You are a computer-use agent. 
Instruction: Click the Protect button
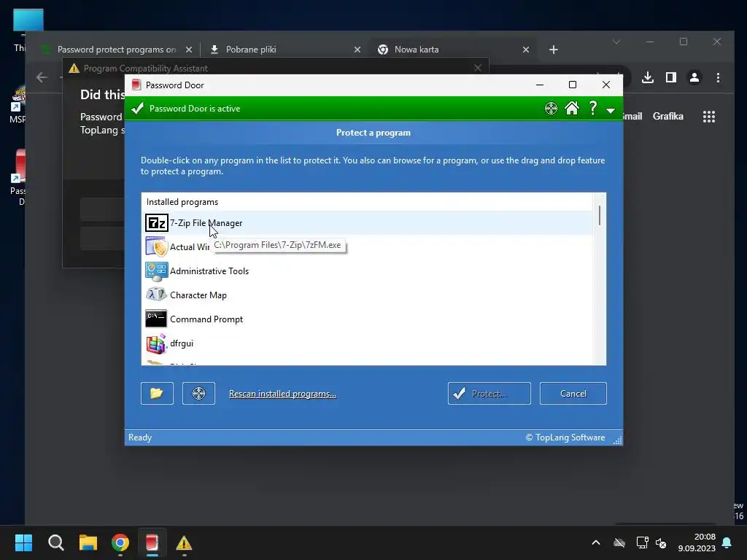[489, 393]
